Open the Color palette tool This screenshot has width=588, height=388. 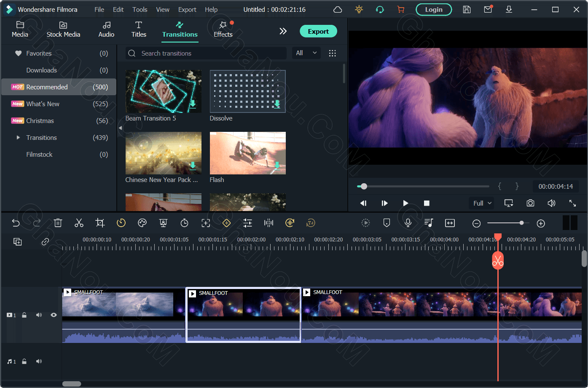[x=142, y=223]
